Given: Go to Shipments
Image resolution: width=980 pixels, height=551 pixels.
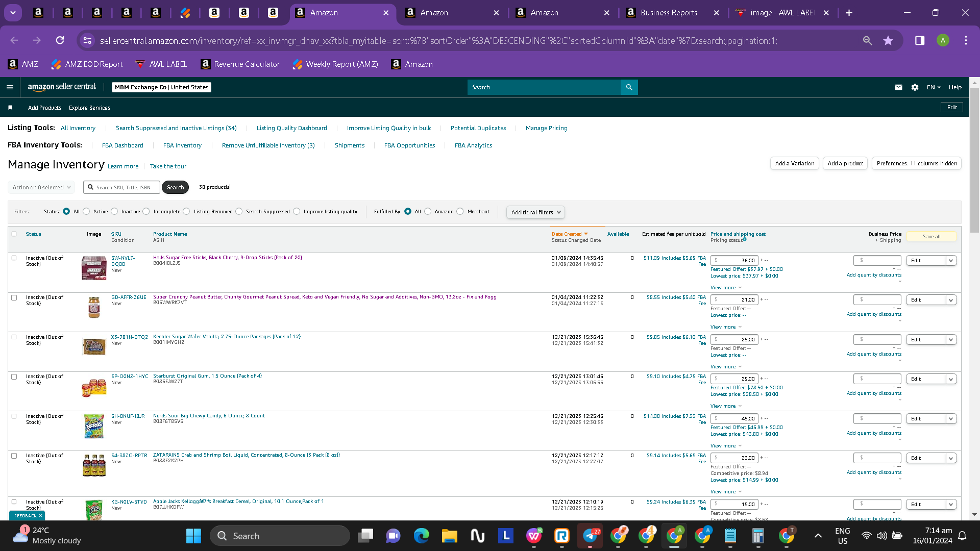Looking at the screenshot, I should pos(350,145).
